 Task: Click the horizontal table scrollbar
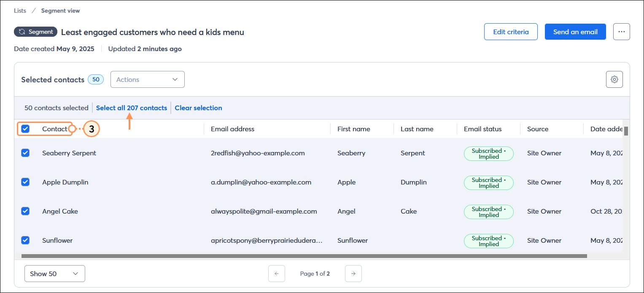(x=304, y=256)
